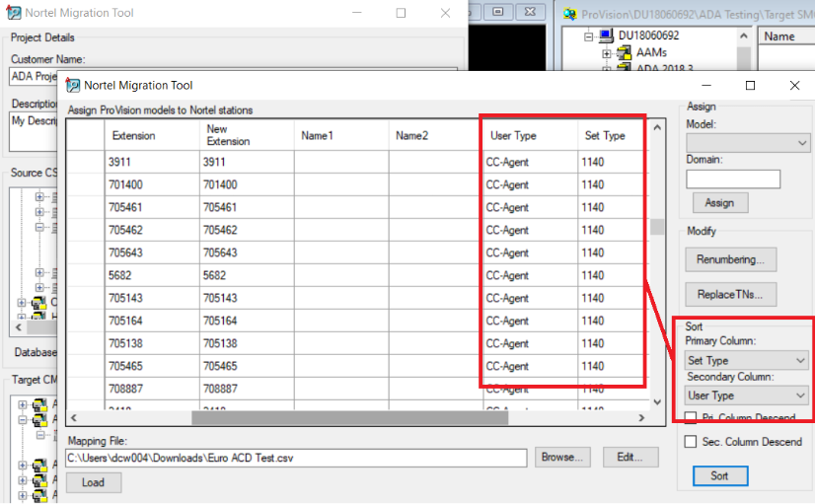Click the AAMs folder icon
The image size is (815, 504).
624,52
